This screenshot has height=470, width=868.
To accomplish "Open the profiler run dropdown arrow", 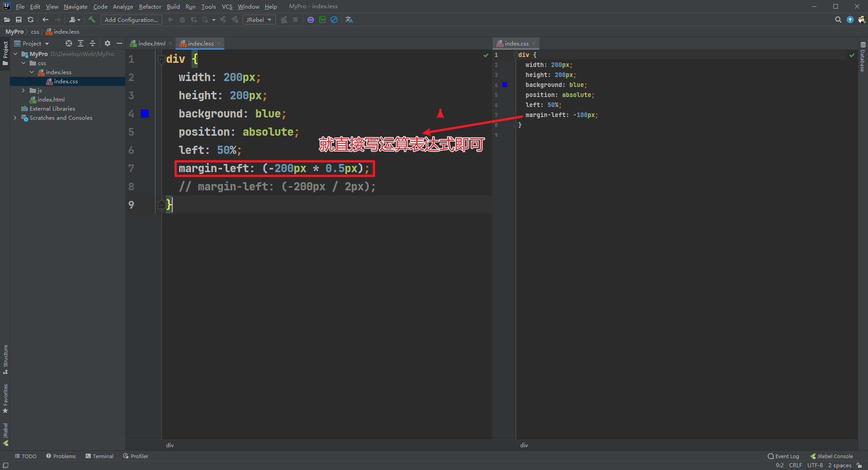I will tap(214, 20).
